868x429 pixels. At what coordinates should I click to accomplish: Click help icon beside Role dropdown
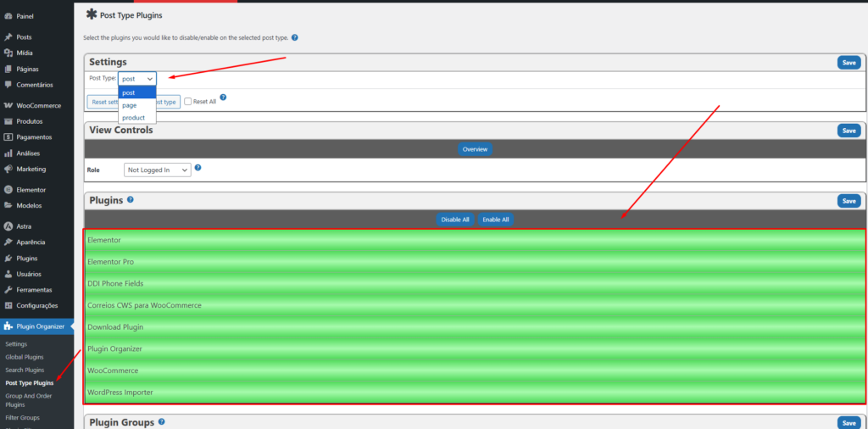pyautogui.click(x=198, y=167)
